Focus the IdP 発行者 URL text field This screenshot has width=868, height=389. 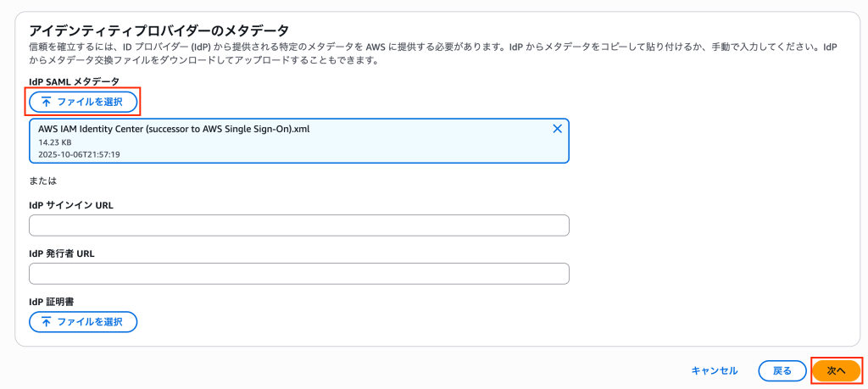298,274
